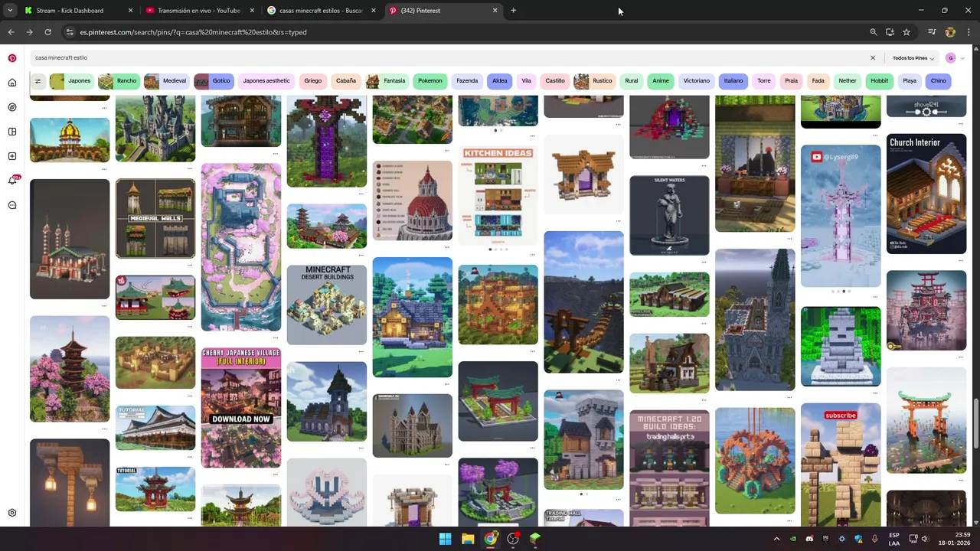Viewport: 980px width, 551px height.
Task: Select the Japones aesthetic chip
Action: pyautogui.click(x=266, y=81)
